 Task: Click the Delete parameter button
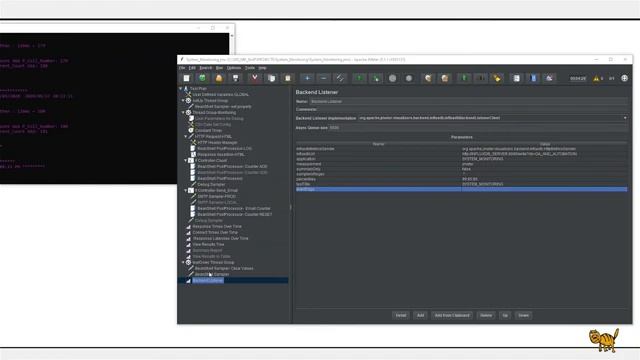(x=486, y=315)
